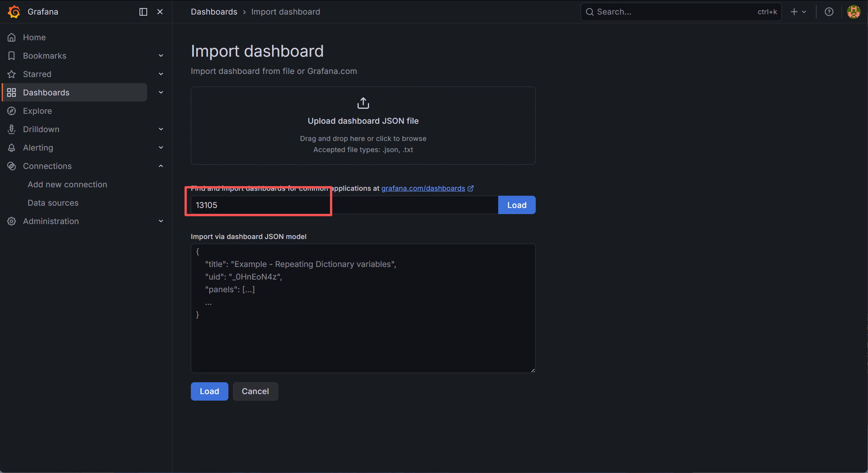Viewport: 868px width, 473px height.
Task: Click the bottom Load button
Action: pos(209,391)
